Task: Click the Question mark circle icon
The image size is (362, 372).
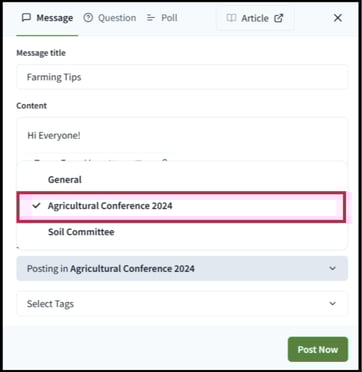Action: (x=88, y=18)
